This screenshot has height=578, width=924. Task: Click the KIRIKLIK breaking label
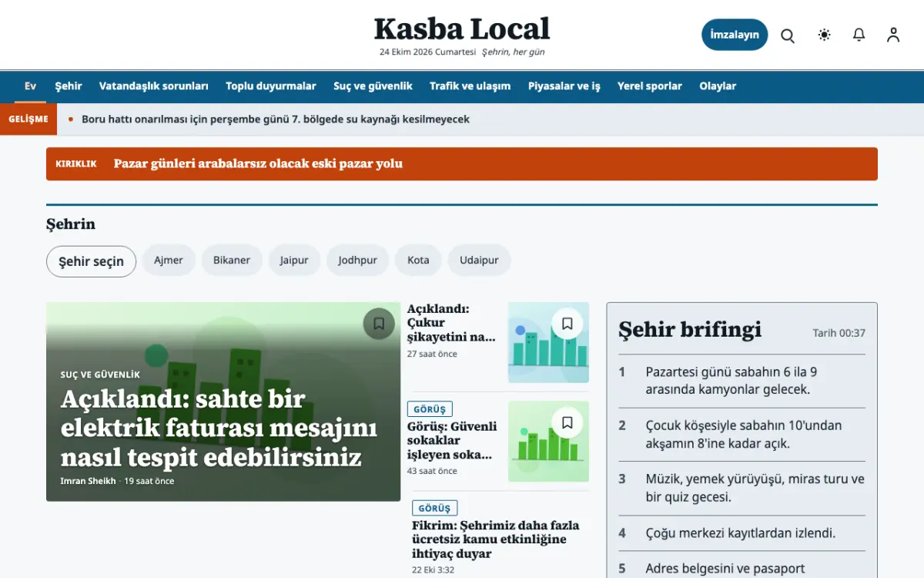[76, 164]
